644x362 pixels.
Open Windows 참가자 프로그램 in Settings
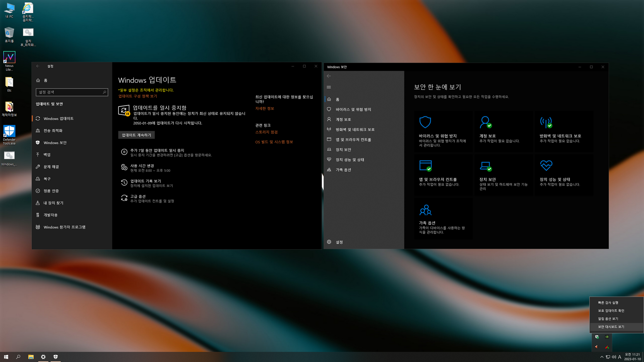pyautogui.click(x=72, y=227)
